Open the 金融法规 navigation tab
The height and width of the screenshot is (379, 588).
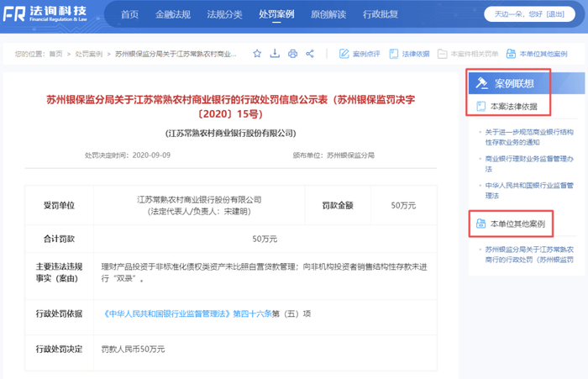[173, 14]
